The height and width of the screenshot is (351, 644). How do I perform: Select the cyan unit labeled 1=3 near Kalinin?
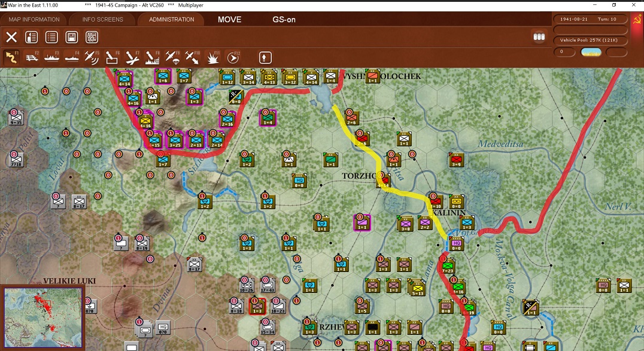pyautogui.click(x=467, y=223)
